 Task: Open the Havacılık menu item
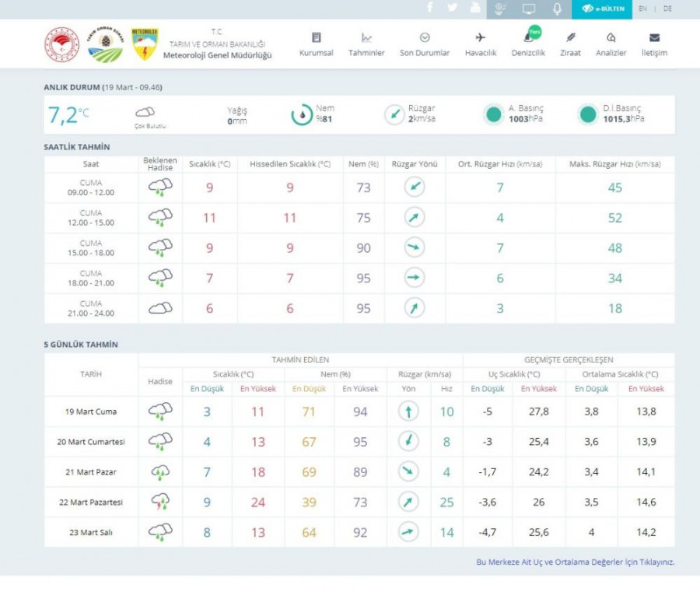click(x=480, y=44)
